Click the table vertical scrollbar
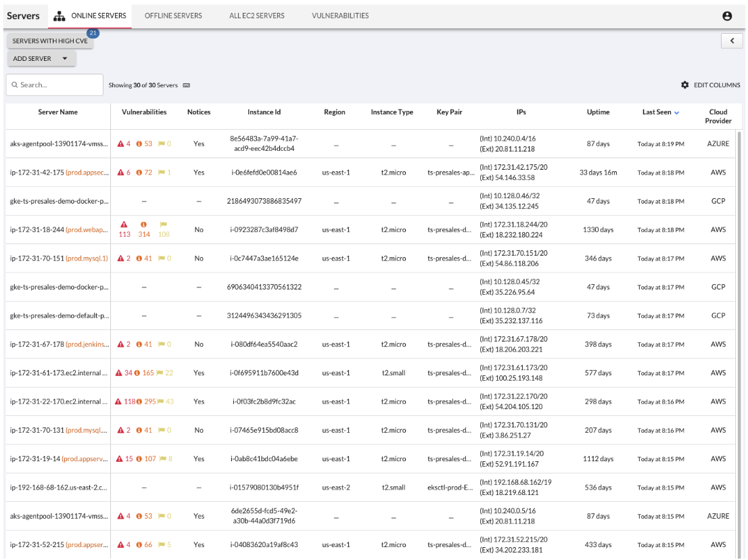The height and width of the screenshot is (560, 748). [739, 344]
